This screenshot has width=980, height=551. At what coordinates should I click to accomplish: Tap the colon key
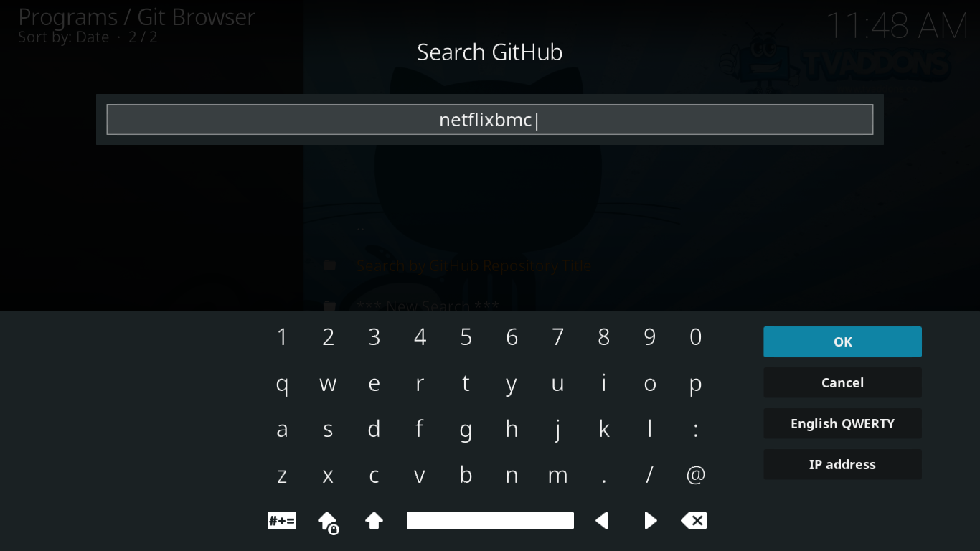coord(695,430)
